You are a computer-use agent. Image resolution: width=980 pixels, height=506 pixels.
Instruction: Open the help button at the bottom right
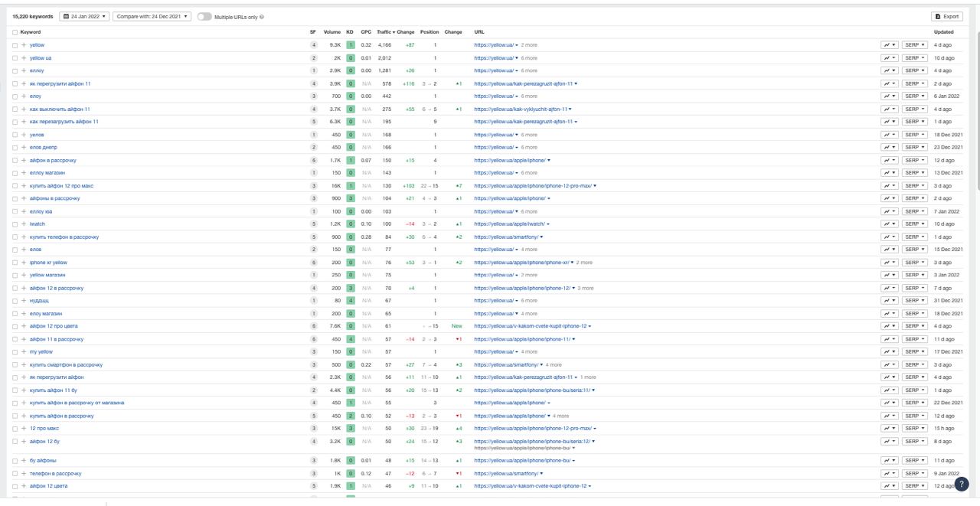point(962,484)
